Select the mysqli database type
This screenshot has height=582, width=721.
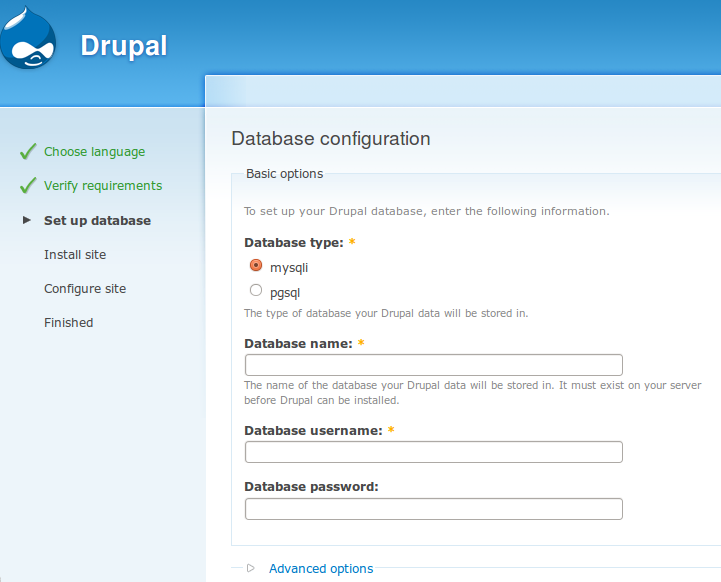[x=256, y=266]
